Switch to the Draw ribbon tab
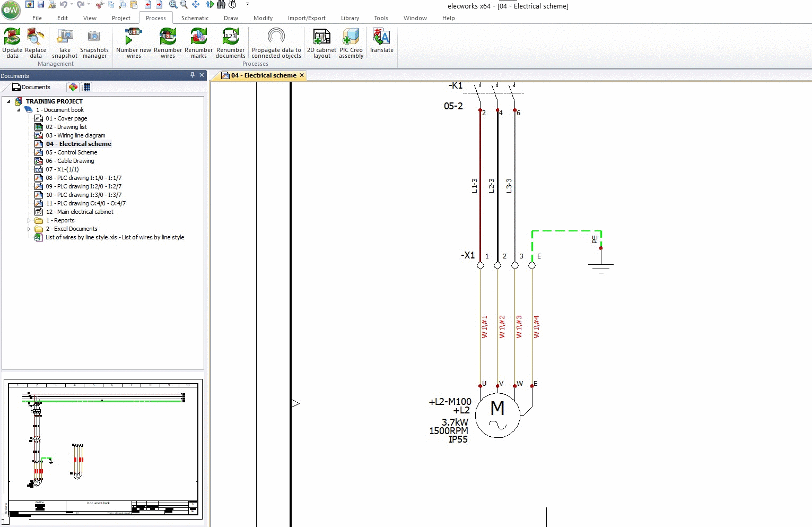 231,18
